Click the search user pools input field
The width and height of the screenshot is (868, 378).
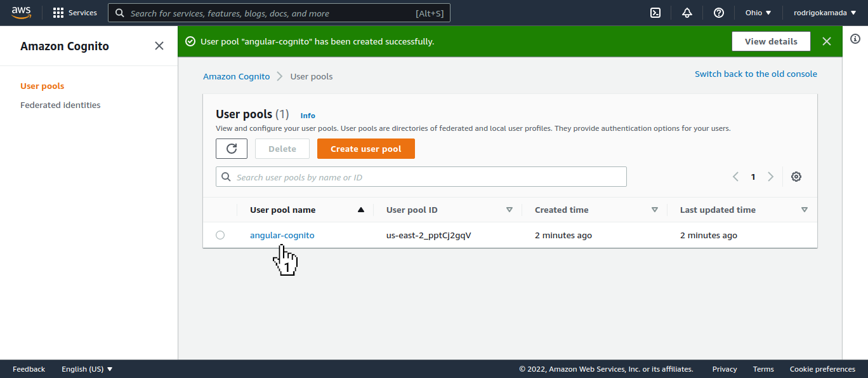[x=421, y=176]
